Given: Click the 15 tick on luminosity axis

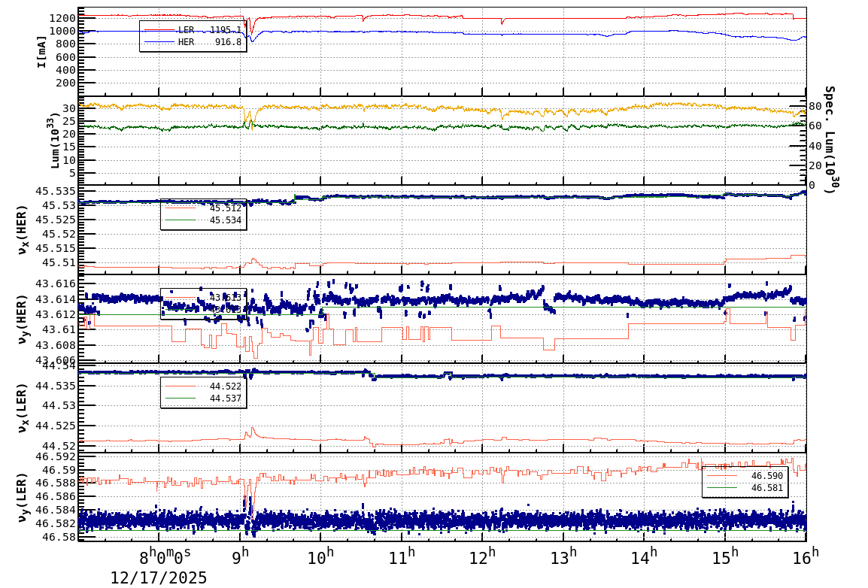Looking at the screenshot, I should point(69,147).
